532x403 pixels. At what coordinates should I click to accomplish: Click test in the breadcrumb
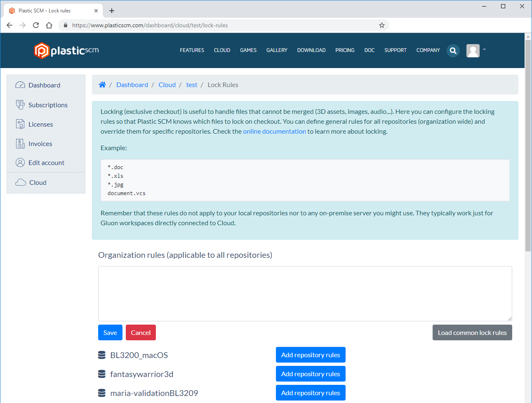[x=192, y=85]
